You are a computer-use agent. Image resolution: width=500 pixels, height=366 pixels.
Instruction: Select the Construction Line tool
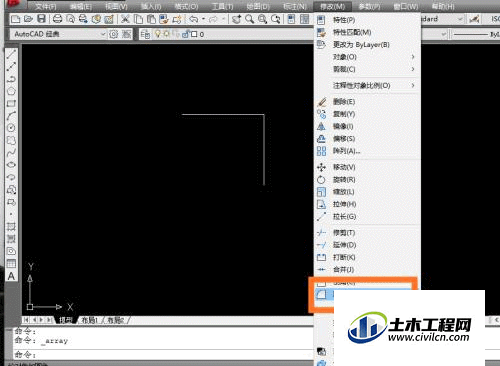tap(11, 66)
